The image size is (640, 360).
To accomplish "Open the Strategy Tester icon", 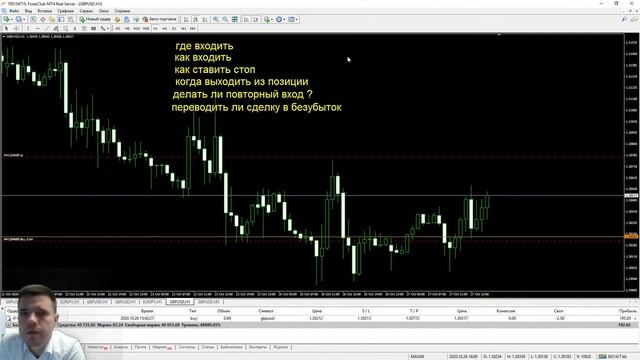I will [x=71, y=19].
